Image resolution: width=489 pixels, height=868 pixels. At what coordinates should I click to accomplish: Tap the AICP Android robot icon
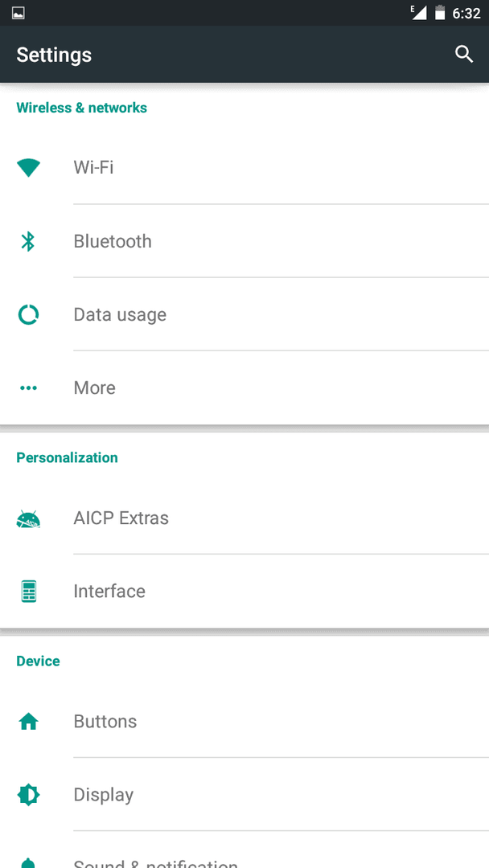[28, 518]
